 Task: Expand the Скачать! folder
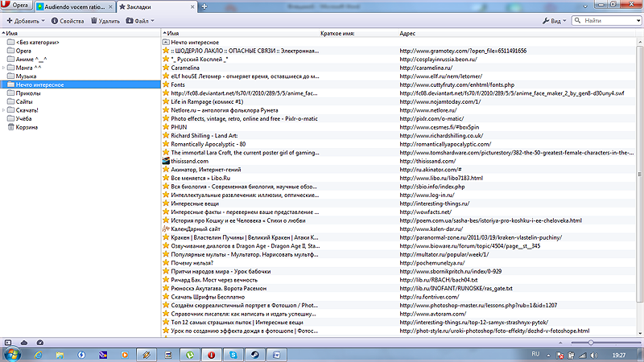[x=4, y=110]
